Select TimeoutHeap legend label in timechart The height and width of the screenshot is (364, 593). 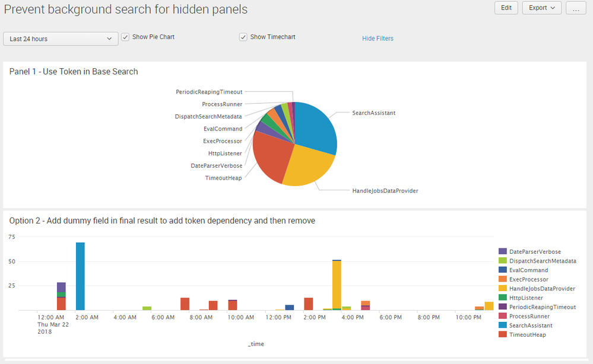[528, 335]
